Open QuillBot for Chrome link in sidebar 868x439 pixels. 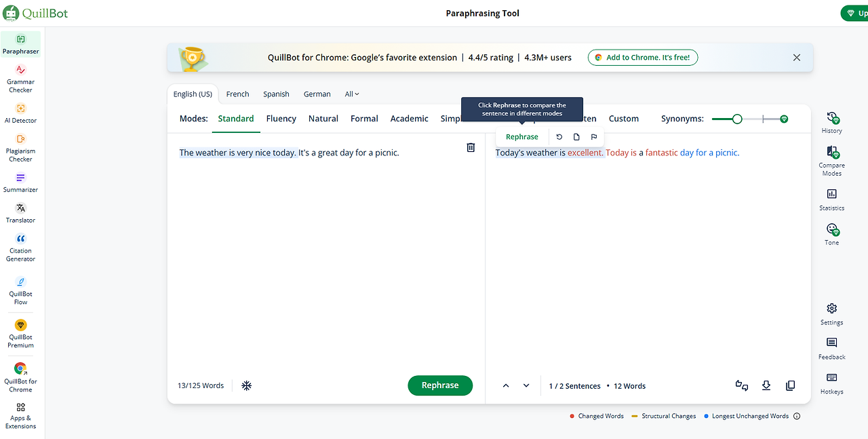20,377
